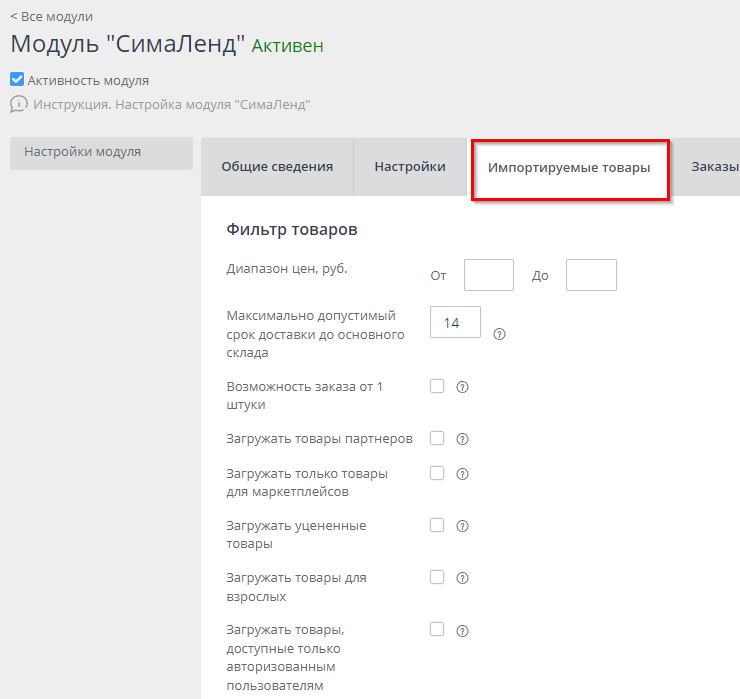Uncheck 'Активность модуля' checkbox
The image size is (740, 699).
tap(17, 80)
